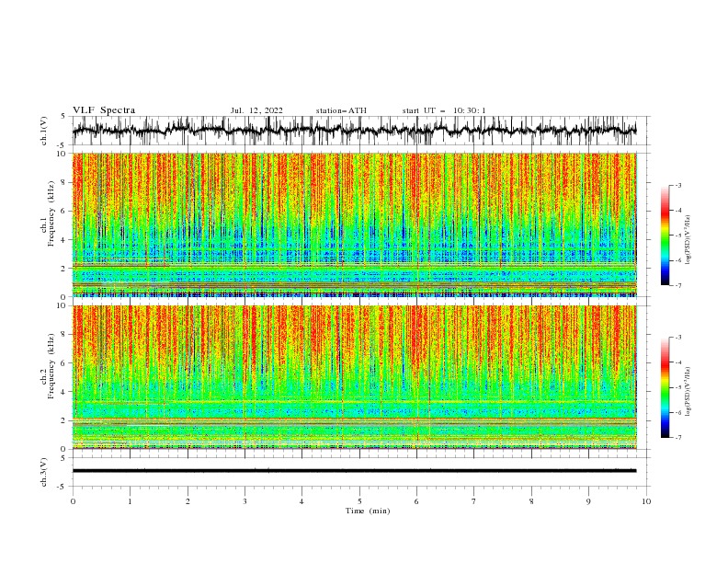Click the time-axis tick label "9"
The height and width of the screenshot is (563, 728).
click(588, 501)
